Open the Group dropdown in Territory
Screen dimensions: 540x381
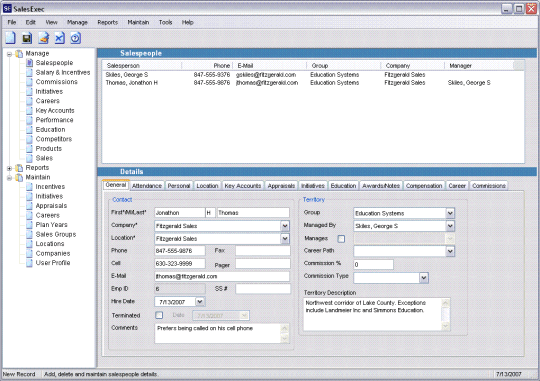coord(450,213)
